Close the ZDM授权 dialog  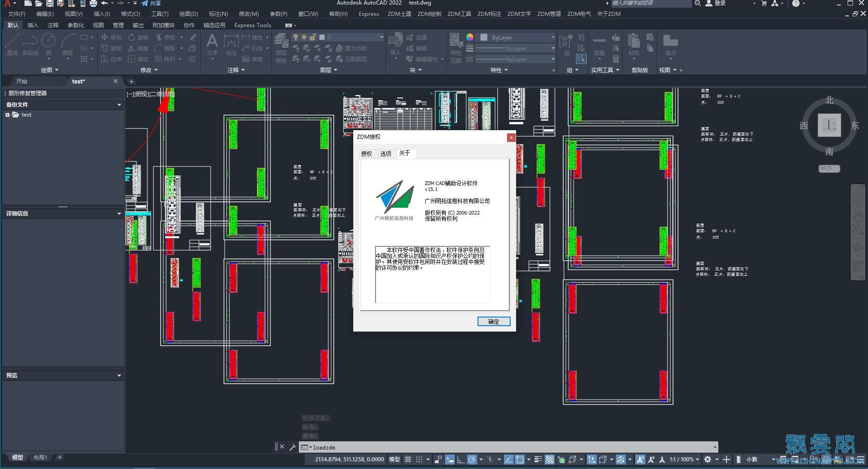tap(511, 137)
